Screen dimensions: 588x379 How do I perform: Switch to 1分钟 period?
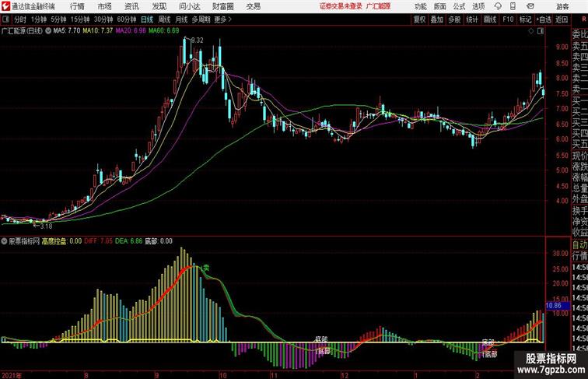click(39, 19)
